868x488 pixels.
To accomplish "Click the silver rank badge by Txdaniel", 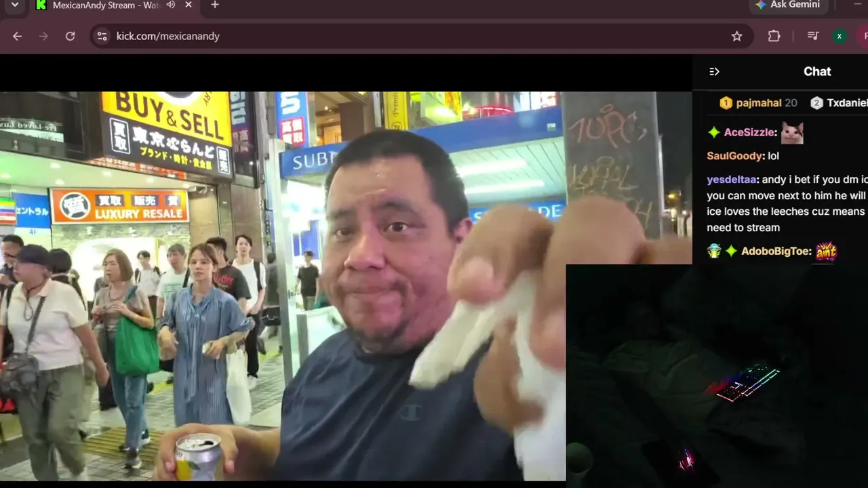I will point(816,103).
